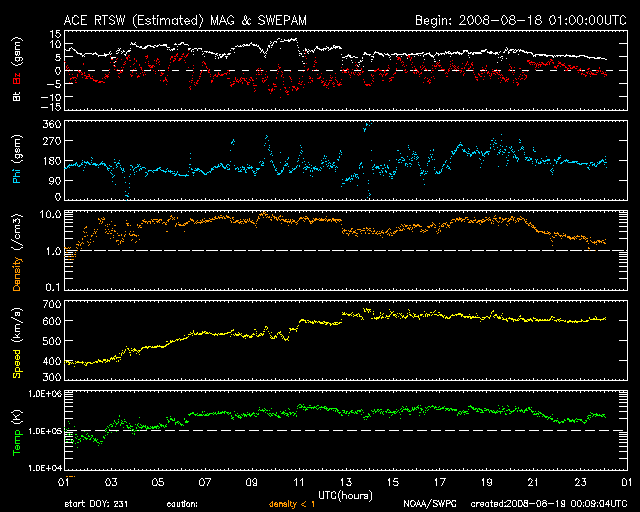This screenshot has width=640, height=512.
Task: Click the '-5' tick on the Bt Bz axis
Action: (54, 84)
